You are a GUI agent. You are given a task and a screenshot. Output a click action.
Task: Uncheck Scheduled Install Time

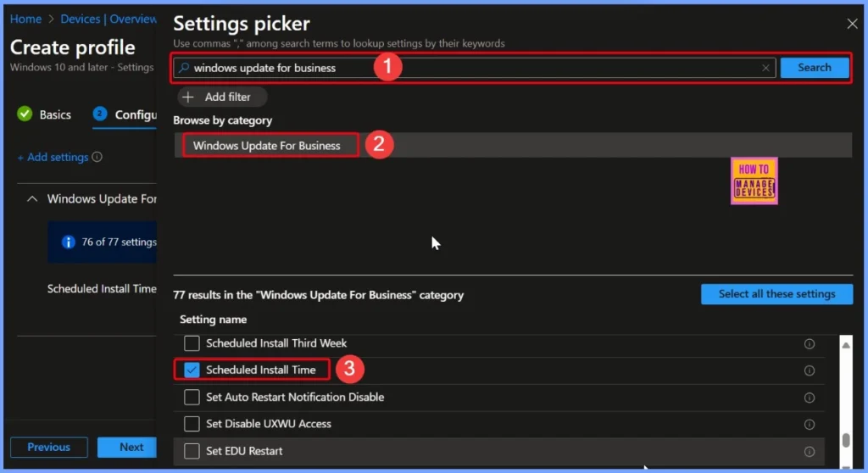coord(192,370)
